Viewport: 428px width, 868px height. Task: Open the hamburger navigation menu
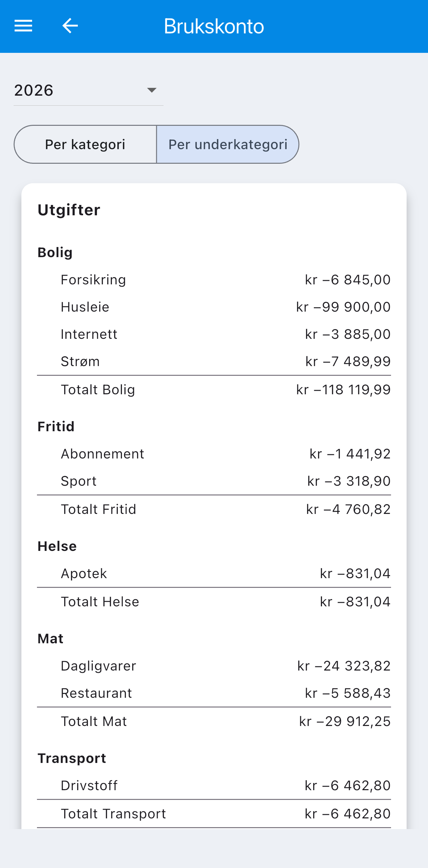tap(23, 26)
